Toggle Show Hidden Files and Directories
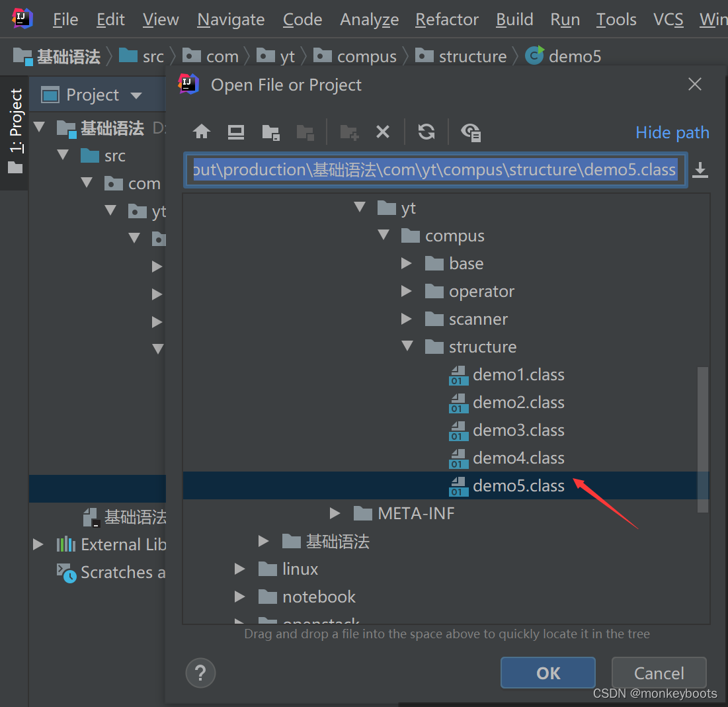This screenshot has height=707, width=728. [470, 132]
